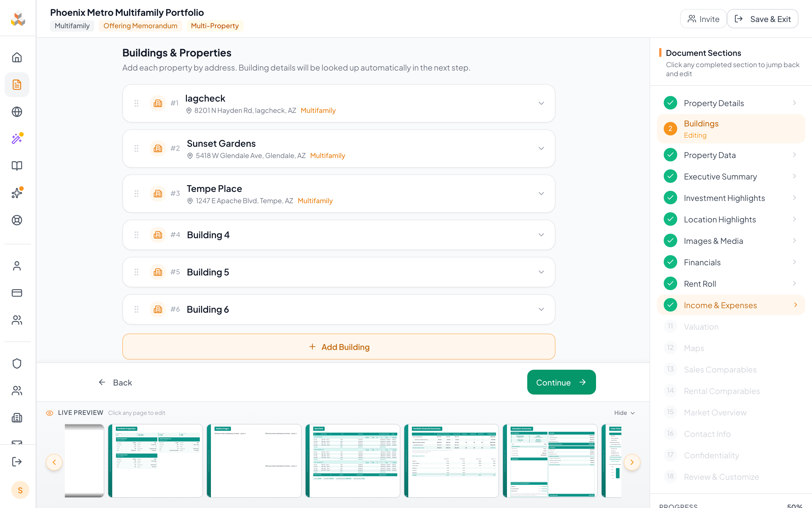Open the home icon in sidebar
This screenshot has height=508, width=812.
pyautogui.click(x=17, y=58)
